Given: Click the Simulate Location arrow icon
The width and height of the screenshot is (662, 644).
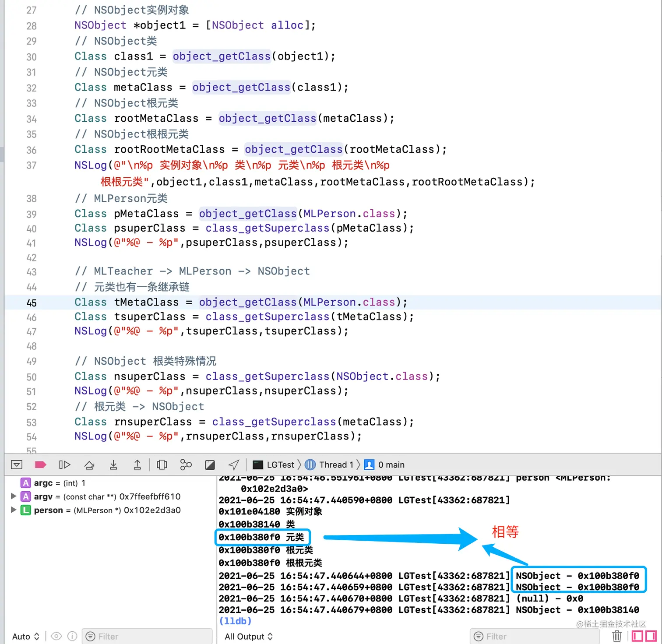Looking at the screenshot, I should tap(234, 465).
